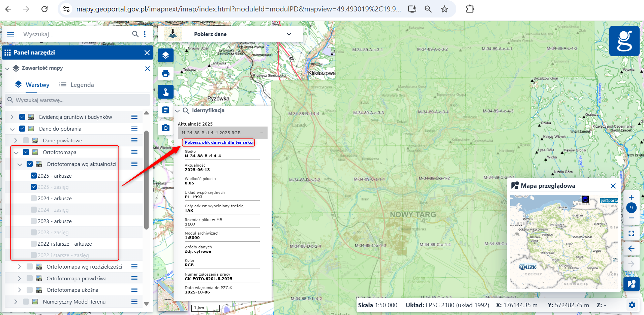This screenshot has height=315, width=644.
Task: Expand the Numeryczny Model Terenu group
Action: (x=16, y=302)
